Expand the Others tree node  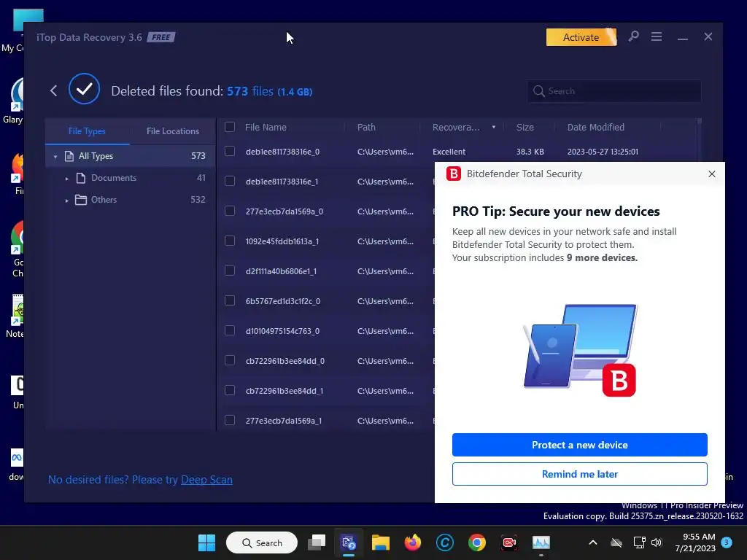click(x=66, y=200)
